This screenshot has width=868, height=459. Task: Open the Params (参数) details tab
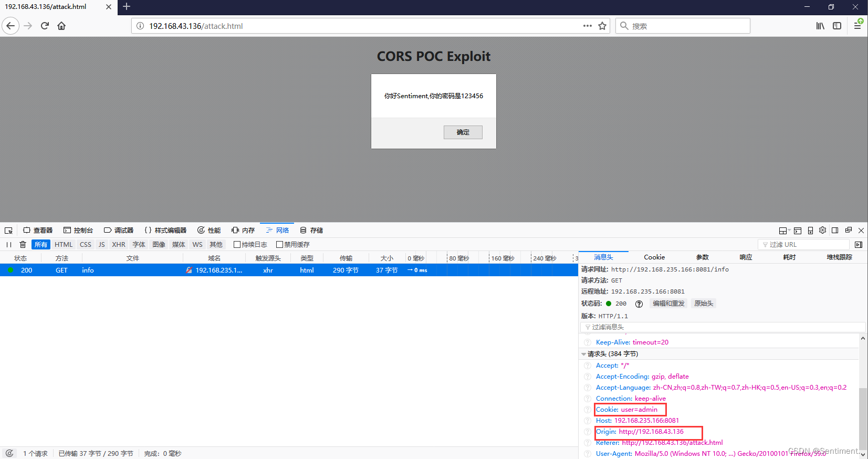pyautogui.click(x=702, y=257)
